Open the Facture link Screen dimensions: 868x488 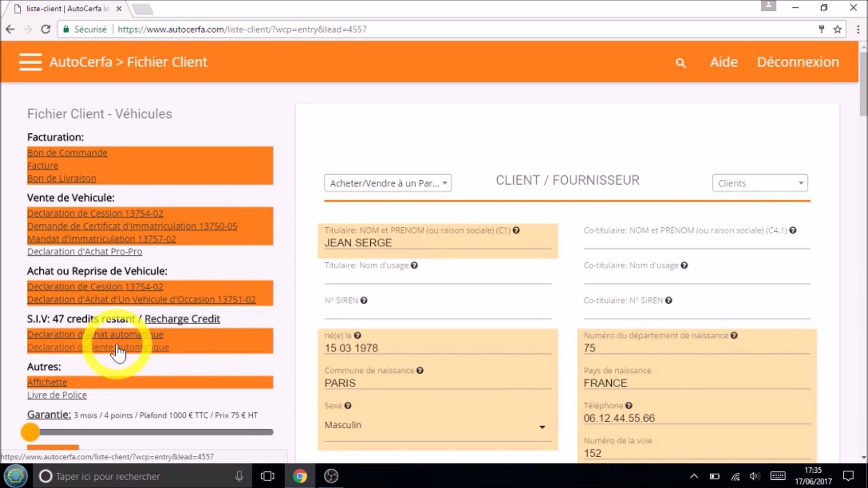(42, 165)
